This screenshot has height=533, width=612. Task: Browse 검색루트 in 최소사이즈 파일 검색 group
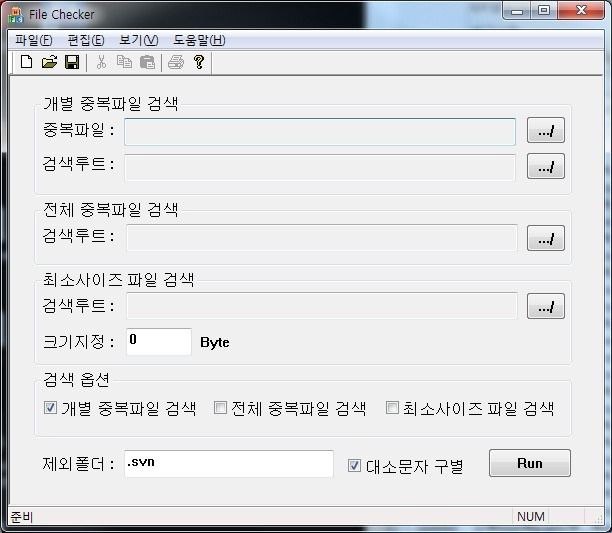pos(546,306)
